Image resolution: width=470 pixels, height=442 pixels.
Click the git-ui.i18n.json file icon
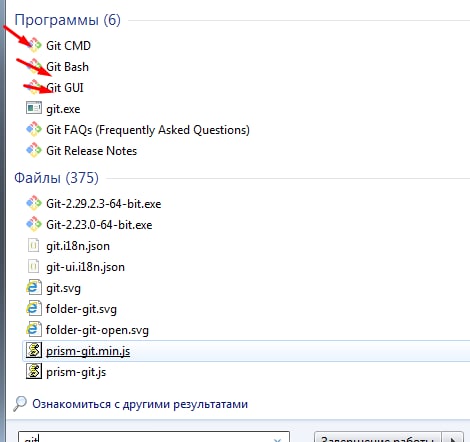[x=33, y=267]
